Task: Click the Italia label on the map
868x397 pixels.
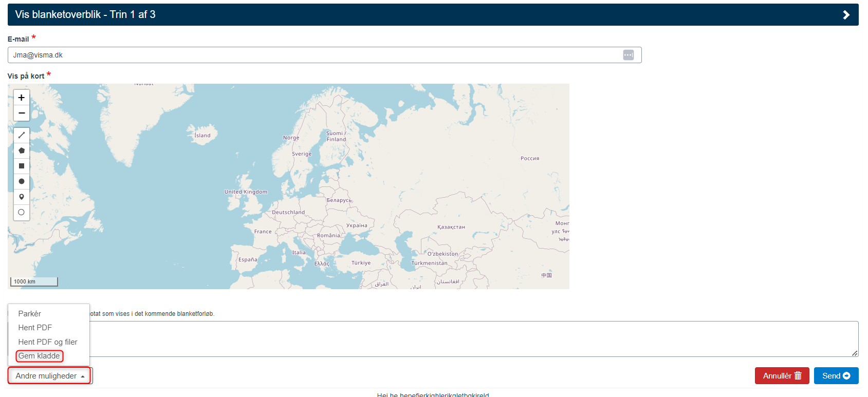Action: pos(299,253)
